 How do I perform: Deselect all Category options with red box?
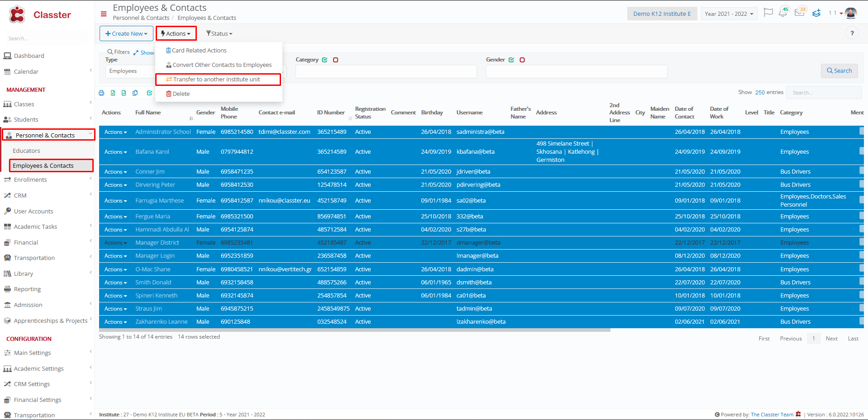335,60
